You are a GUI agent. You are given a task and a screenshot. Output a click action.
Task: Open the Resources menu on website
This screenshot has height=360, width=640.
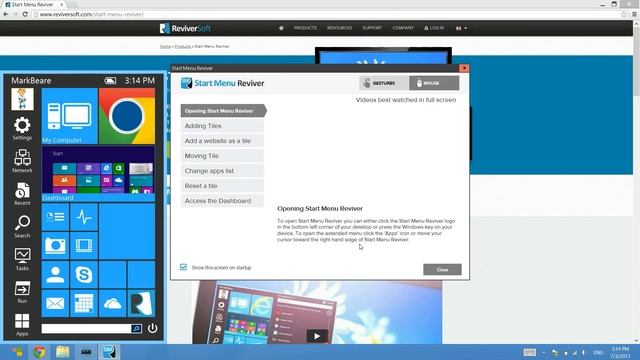[x=339, y=28]
